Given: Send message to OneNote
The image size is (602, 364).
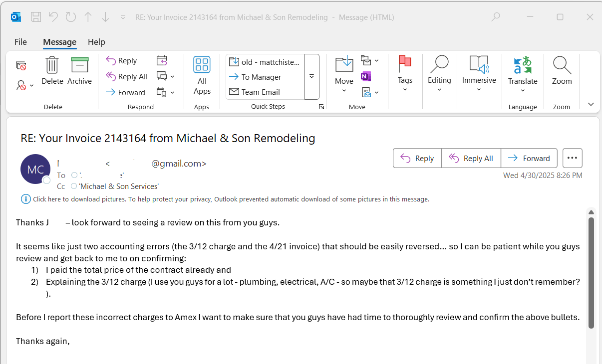Looking at the screenshot, I should click(367, 76).
